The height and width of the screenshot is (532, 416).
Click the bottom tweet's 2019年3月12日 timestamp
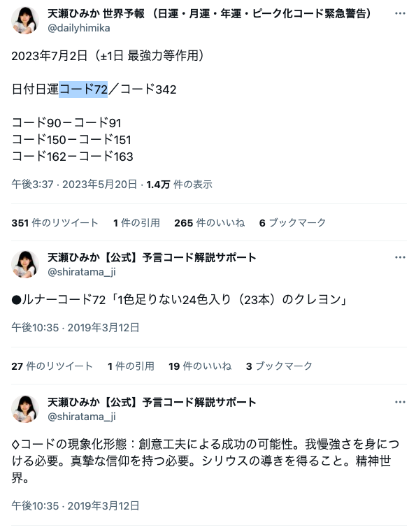(x=76, y=505)
